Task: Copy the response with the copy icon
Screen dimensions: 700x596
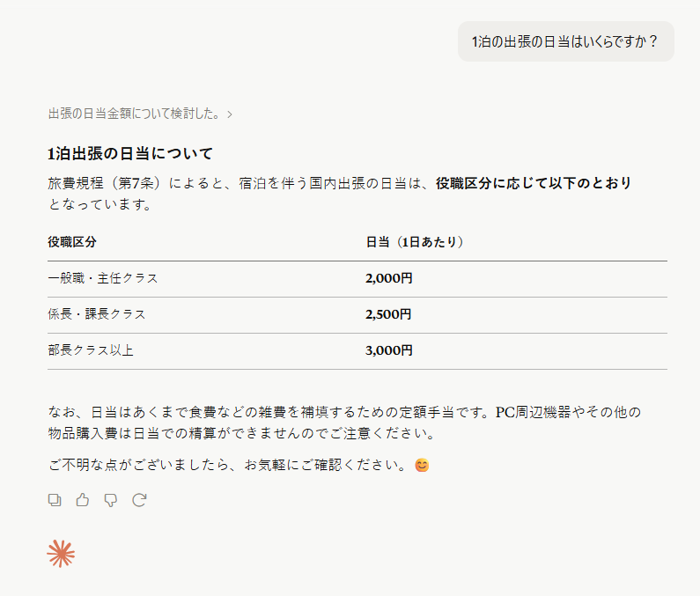Action: [x=55, y=500]
